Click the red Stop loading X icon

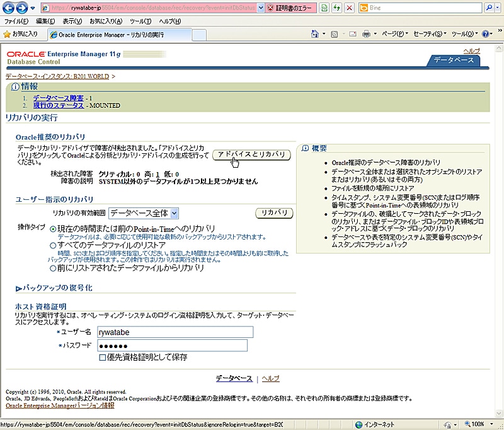click(x=350, y=8)
